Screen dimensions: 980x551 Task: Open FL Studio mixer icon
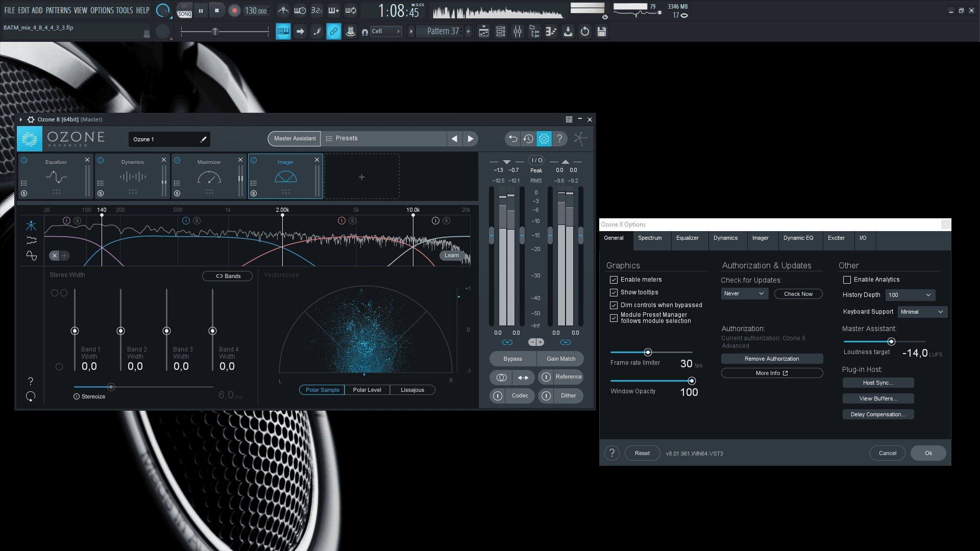518,32
